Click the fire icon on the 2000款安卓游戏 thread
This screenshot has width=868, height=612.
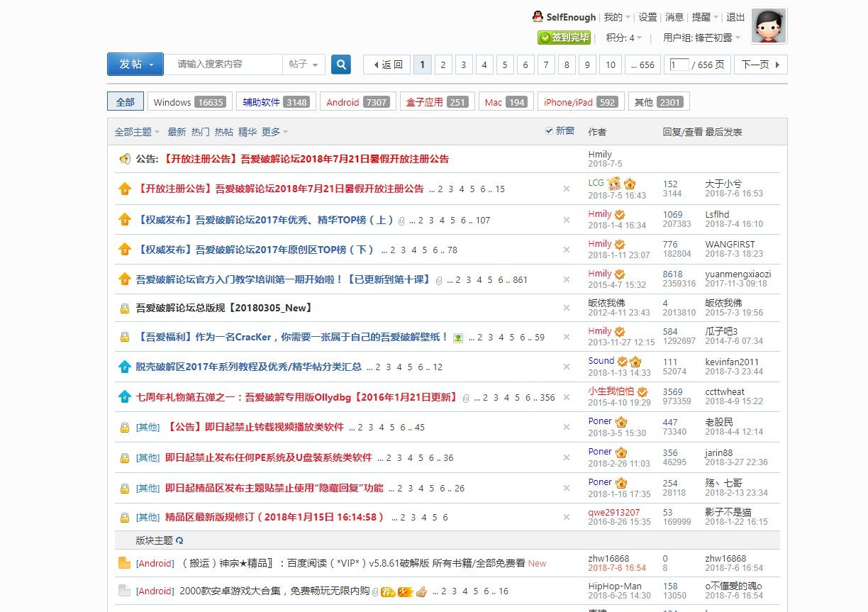pos(406,590)
